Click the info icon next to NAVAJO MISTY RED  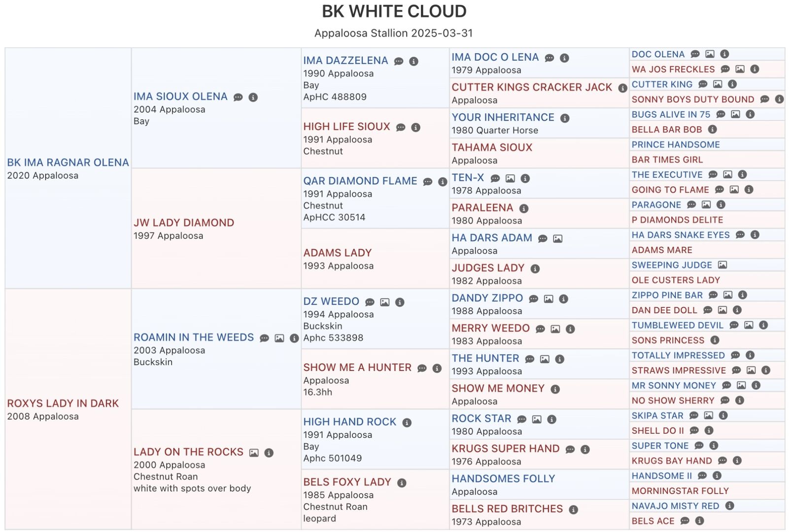[x=730, y=506]
